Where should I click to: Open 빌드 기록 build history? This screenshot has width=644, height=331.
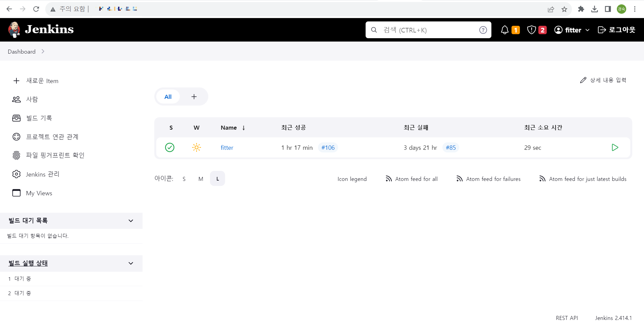pos(32,118)
